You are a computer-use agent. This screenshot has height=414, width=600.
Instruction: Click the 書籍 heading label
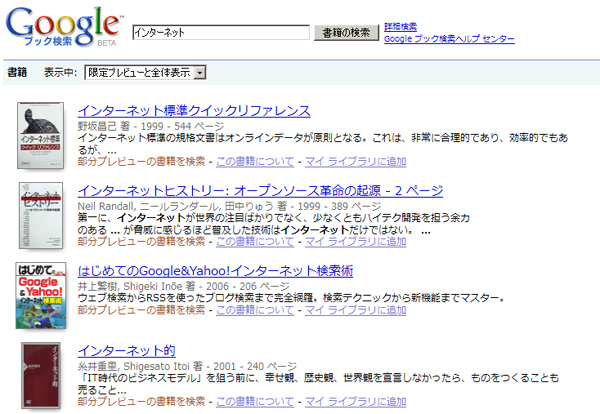pyautogui.click(x=17, y=72)
